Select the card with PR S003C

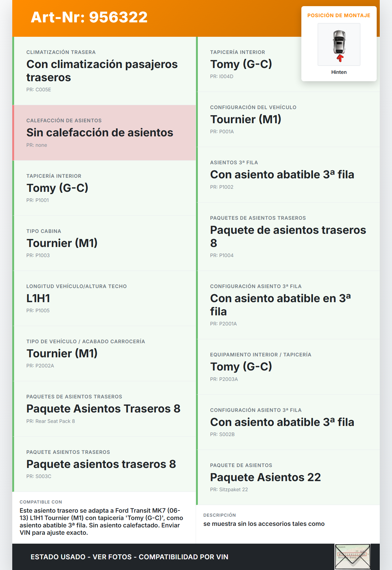104,464
